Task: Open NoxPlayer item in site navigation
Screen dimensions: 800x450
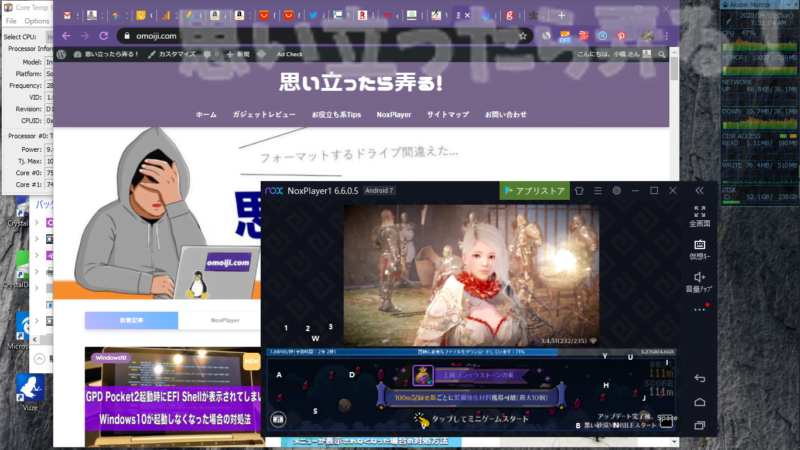Action: pos(394,114)
